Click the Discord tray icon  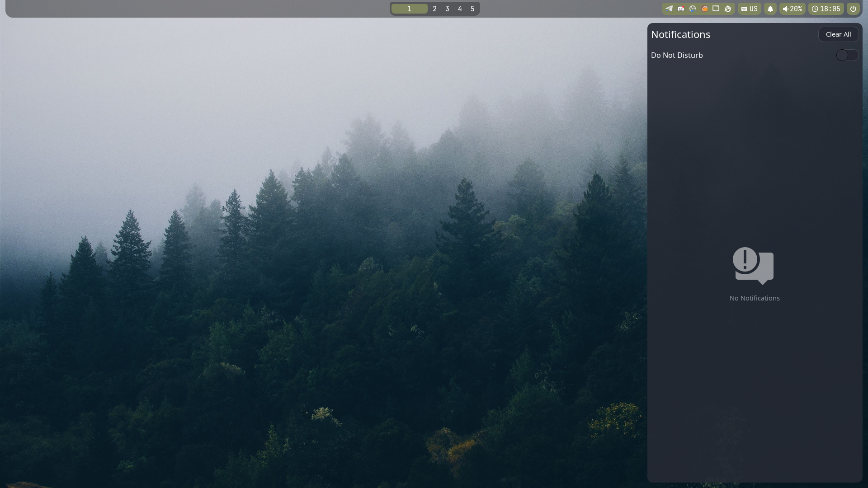tap(681, 9)
